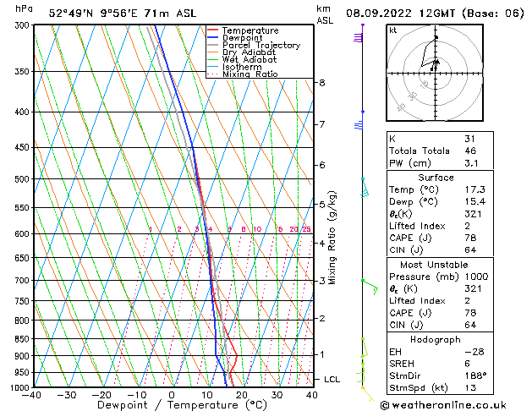Select CIN (J) in the Surface section
Viewport: 532px width, 411px height.
[x=406, y=250]
